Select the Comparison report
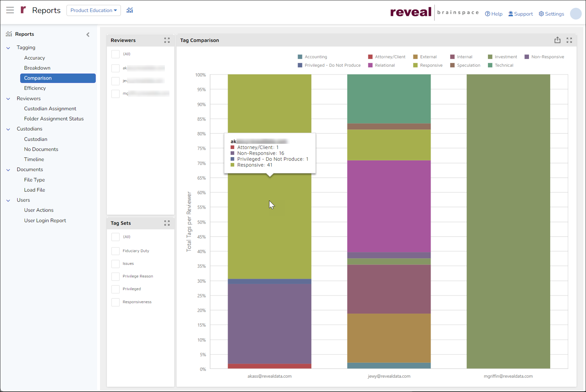586x392 pixels. [x=58, y=78]
